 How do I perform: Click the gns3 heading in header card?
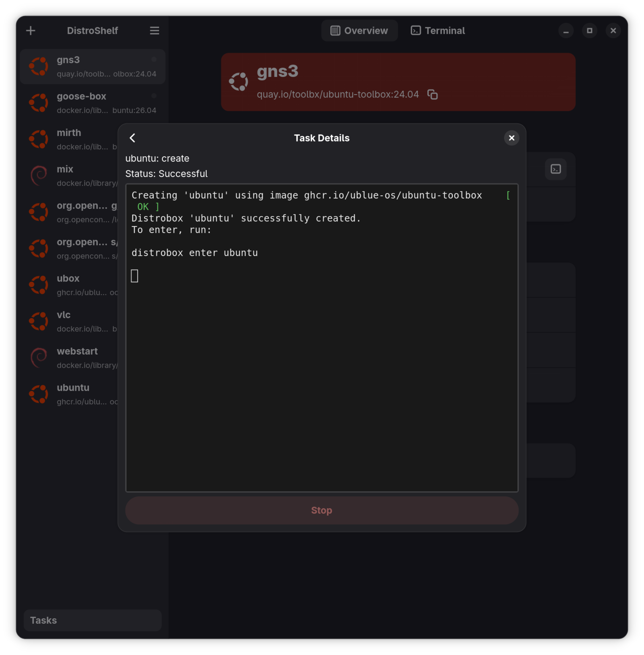tap(277, 71)
